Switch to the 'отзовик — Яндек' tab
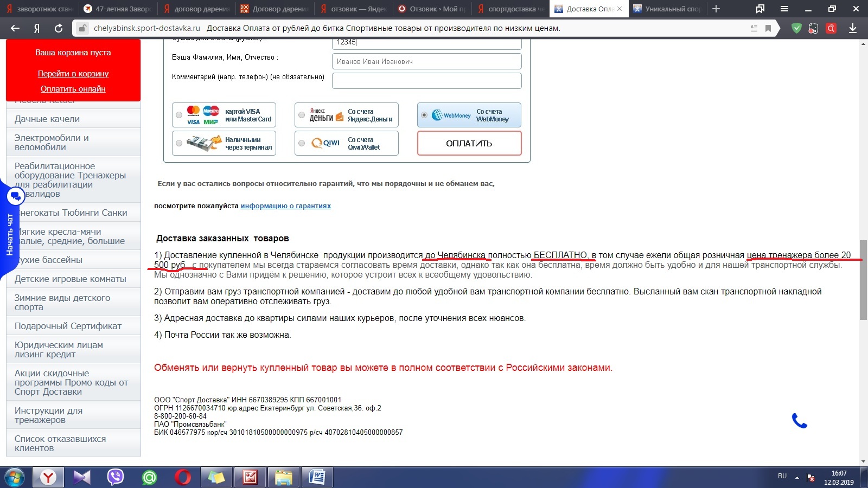This screenshot has height=488, width=868. (353, 9)
